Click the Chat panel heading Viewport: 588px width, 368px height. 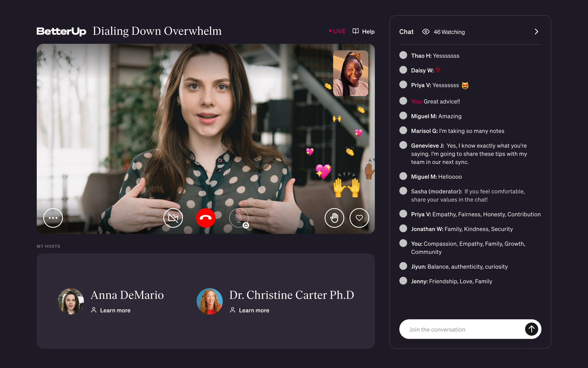[406, 32]
